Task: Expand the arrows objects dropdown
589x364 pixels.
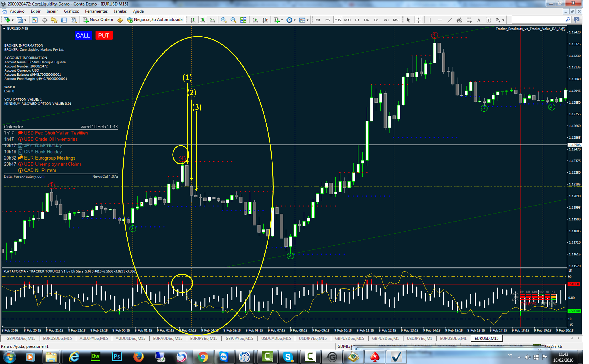Action: click(x=503, y=20)
